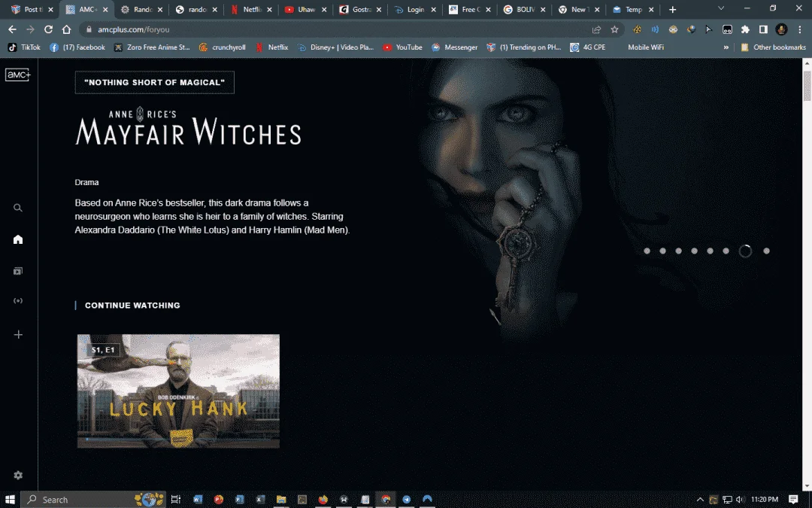Switch to the Netflix browser tab
This screenshot has height=508, width=812.
coord(251,9)
